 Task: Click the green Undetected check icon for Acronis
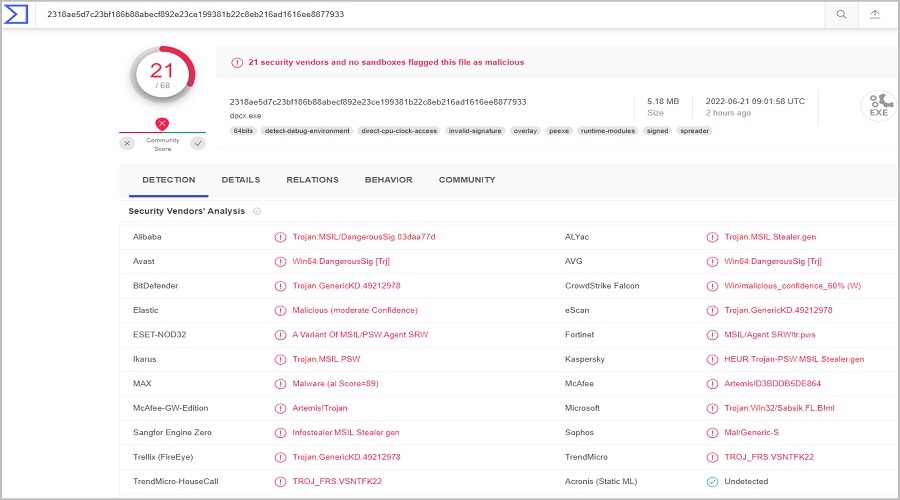712,482
